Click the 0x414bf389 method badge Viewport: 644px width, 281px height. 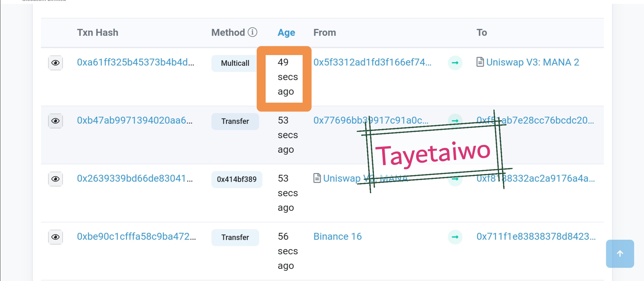[236, 179]
